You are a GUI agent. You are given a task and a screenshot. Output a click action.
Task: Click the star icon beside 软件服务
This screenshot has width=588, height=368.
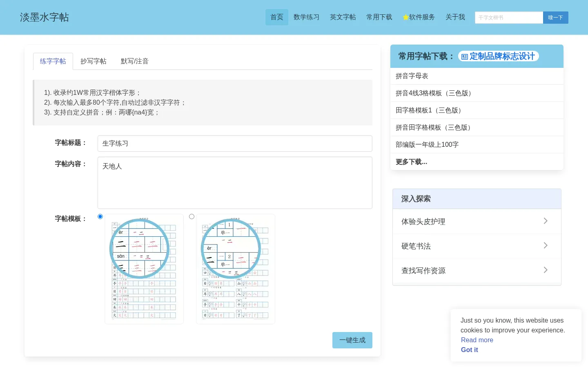405,17
